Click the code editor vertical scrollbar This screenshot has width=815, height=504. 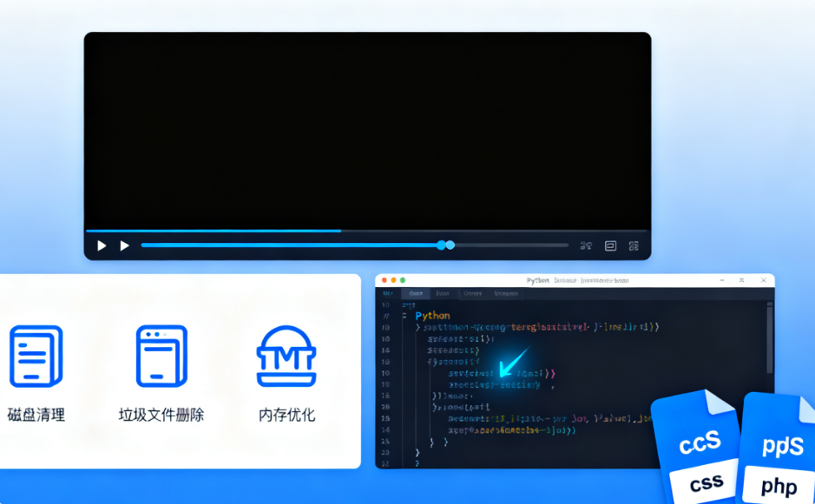(x=769, y=338)
